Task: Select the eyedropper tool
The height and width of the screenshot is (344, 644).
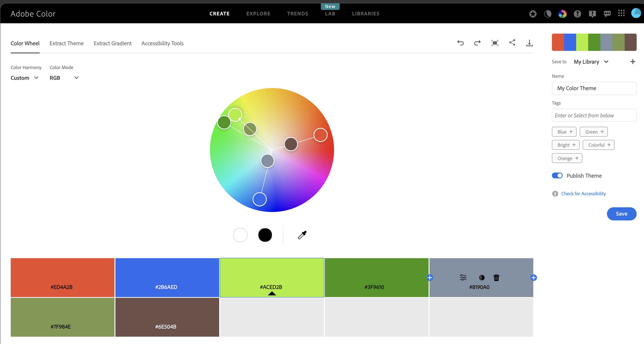Action: (302, 235)
